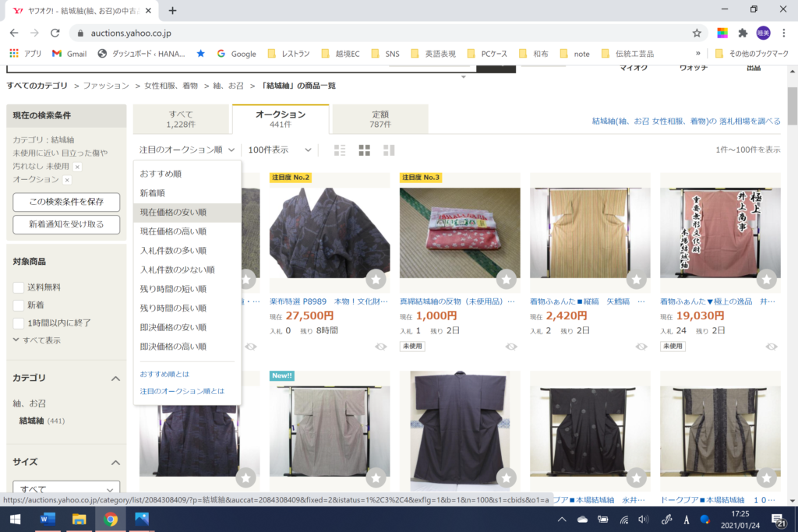Screen dimensions: 798x532
Task: Switch to large image view icon
Action: coord(389,150)
